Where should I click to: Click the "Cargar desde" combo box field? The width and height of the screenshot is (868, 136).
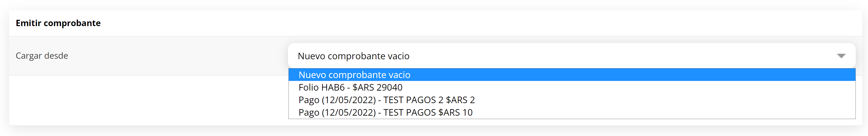pos(539,56)
